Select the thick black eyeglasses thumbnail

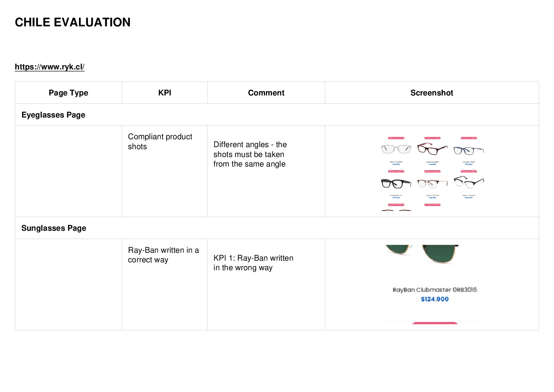tap(396, 183)
